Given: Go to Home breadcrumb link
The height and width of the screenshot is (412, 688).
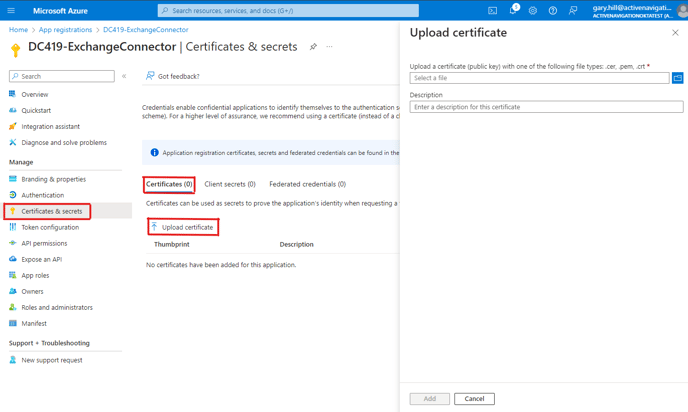Looking at the screenshot, I should tap(18, 29).
